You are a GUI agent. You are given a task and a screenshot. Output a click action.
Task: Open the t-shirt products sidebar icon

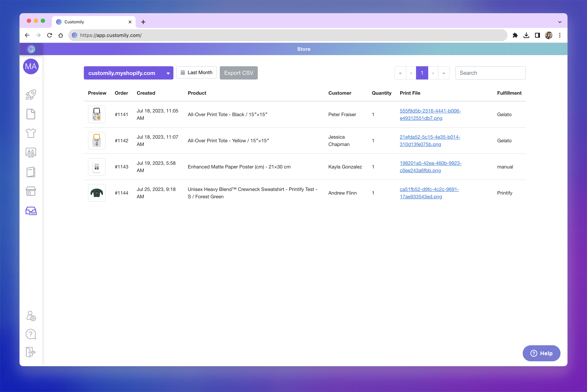(31, 133)
